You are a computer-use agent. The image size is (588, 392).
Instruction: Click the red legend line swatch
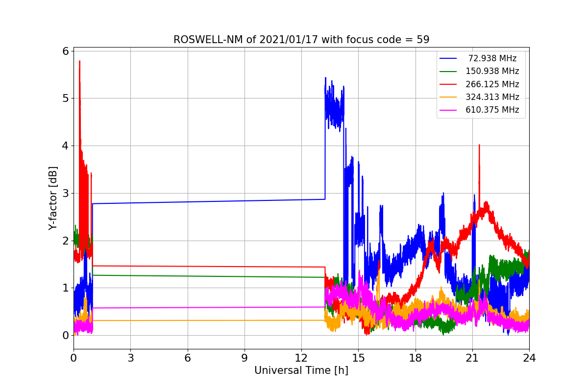tap(448, 84)
